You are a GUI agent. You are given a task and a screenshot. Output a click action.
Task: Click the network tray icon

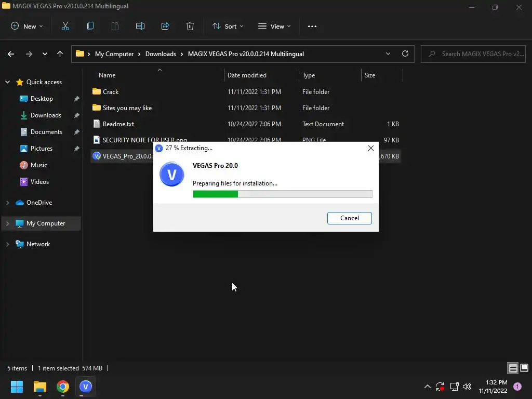pyautogui.click(x=454, y=387)
